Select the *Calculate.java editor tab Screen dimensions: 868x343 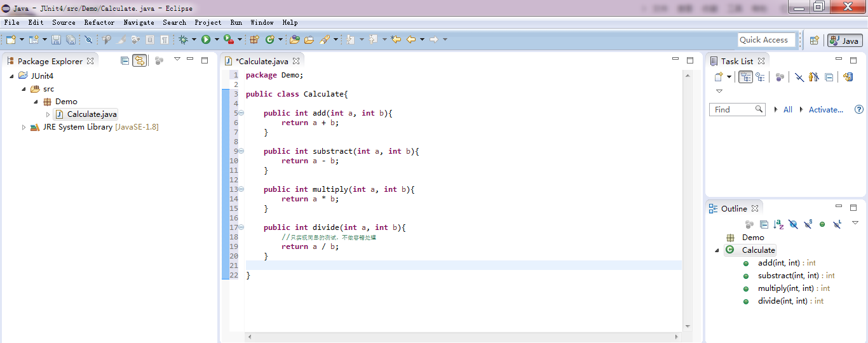tap(262, 61)
